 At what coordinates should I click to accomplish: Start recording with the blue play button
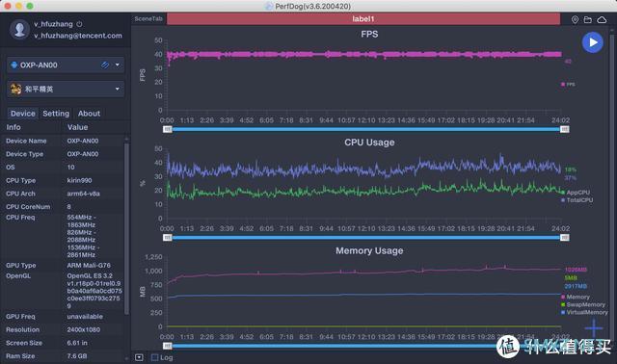[592, 42]
